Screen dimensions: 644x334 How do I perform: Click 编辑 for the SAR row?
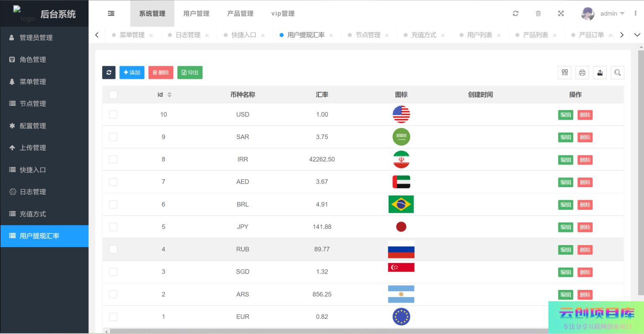pyautogui.click(x=565, y=137)
